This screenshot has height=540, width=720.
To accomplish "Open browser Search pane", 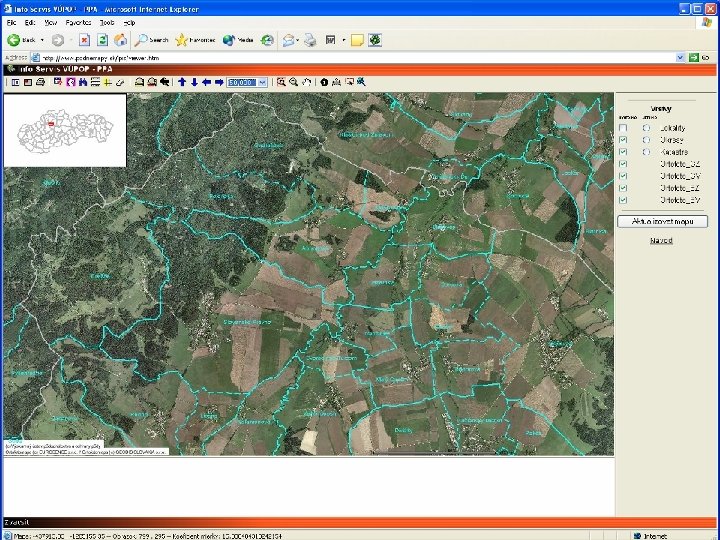I will click(x=152, y=40).
